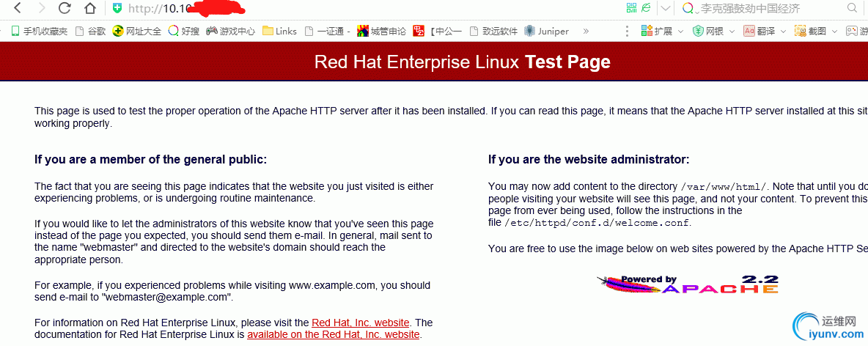This screenshot has width=868, height=346.
Task: Open the 手机收藏夹 bookmark
Action: pos(39,31)
